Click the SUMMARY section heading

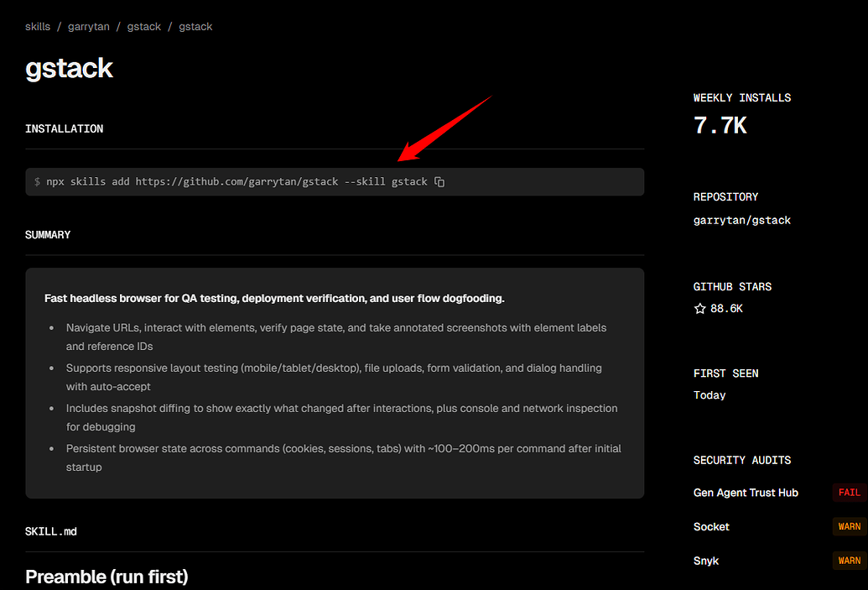coord(48,235)
